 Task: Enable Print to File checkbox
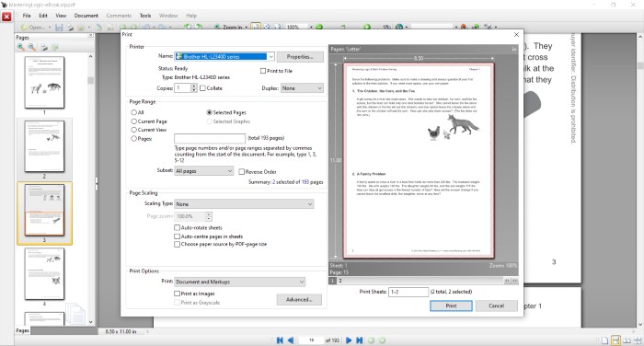point(263,71)
